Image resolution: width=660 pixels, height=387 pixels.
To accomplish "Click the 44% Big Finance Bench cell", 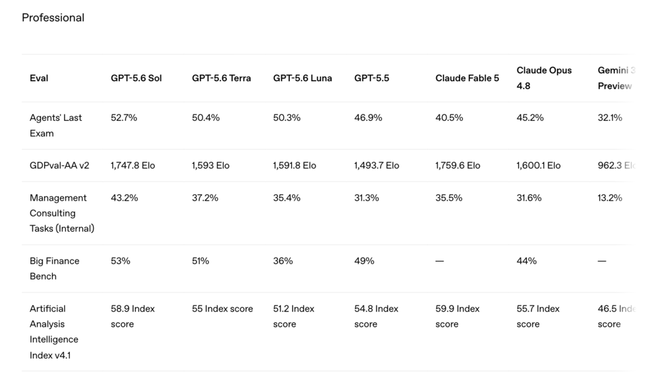I will [x=527, y=261].
